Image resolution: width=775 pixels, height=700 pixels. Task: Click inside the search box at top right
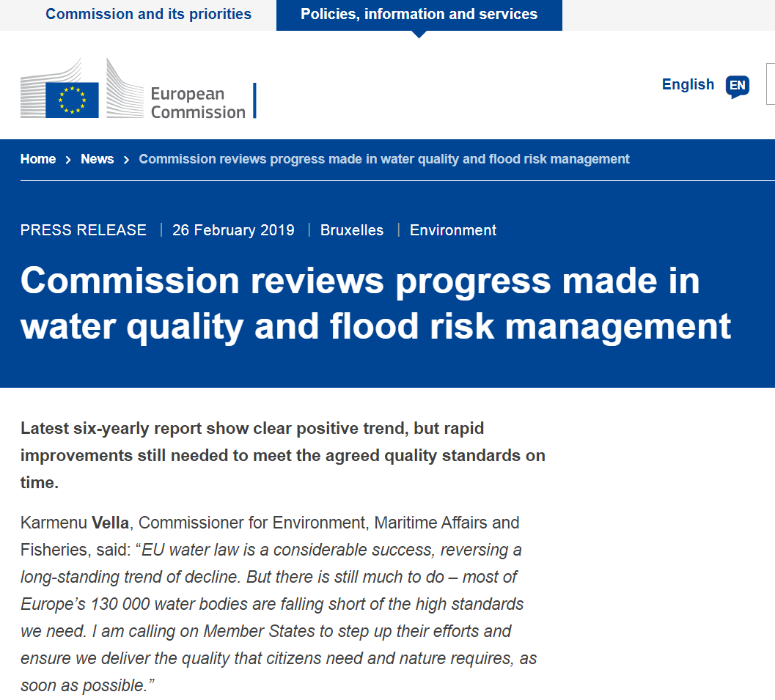pos(772,83)
